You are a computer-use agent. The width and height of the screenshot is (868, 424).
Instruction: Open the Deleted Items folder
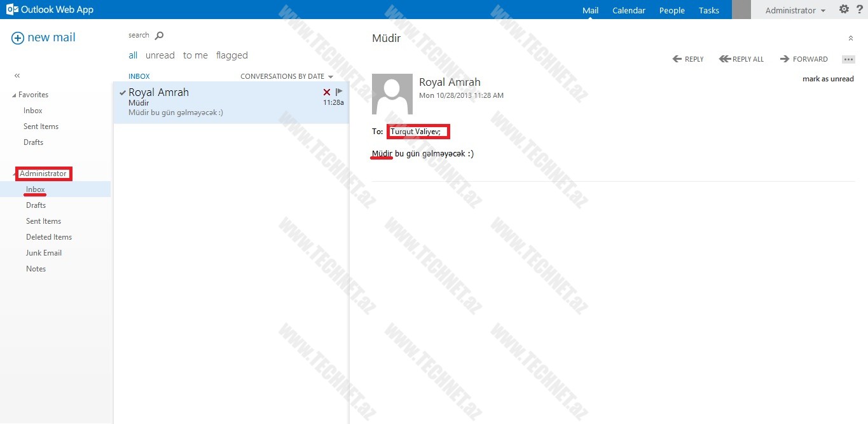click(x=49, y=237)
